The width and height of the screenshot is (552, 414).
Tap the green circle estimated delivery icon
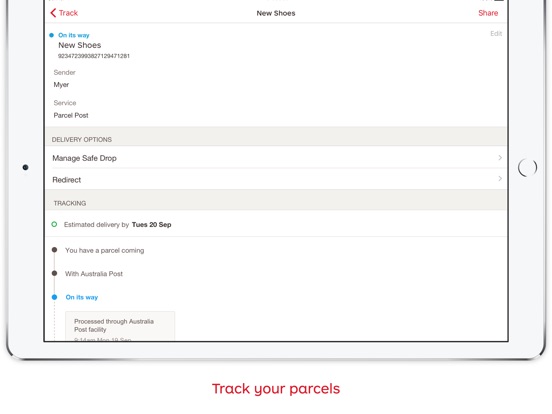[x=54, y=224]
